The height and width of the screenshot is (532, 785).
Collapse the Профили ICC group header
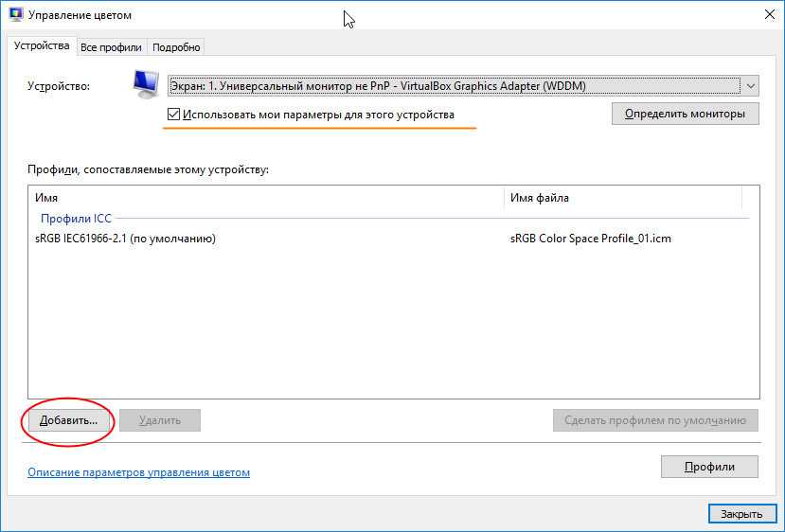click(x=76, y=219)
